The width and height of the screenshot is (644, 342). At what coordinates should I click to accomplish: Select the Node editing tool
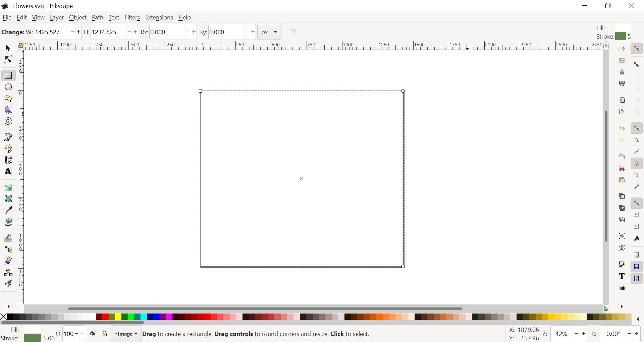pos(8,59)
